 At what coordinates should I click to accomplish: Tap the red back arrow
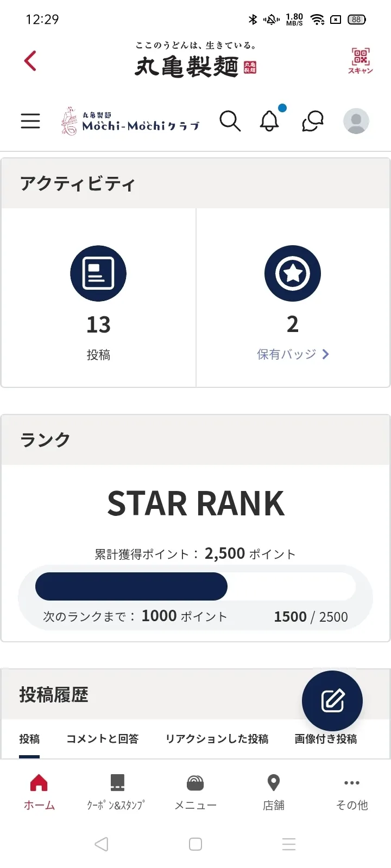click(30, 61)
